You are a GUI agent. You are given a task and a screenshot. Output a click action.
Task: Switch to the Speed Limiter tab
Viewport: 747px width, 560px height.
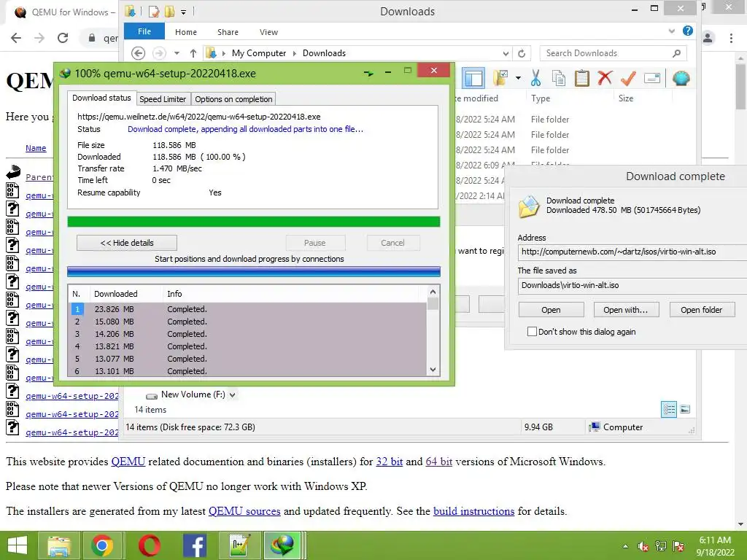[x=163, y=99]
